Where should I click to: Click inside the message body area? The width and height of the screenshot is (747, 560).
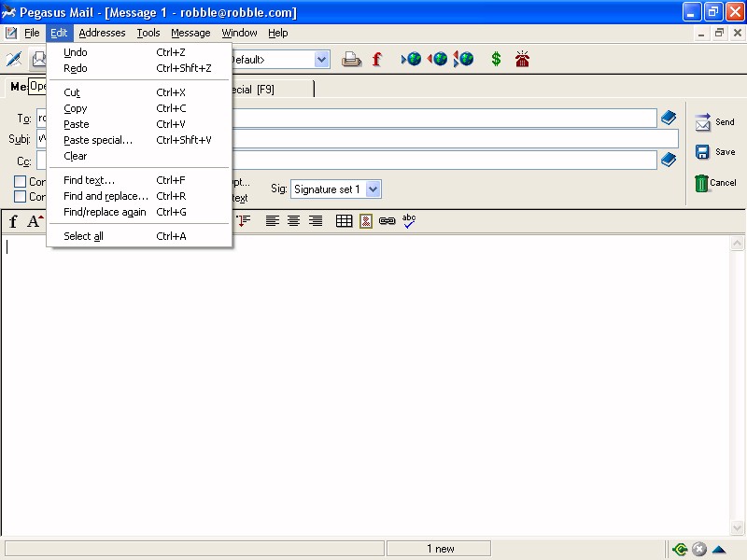[365, 385]
